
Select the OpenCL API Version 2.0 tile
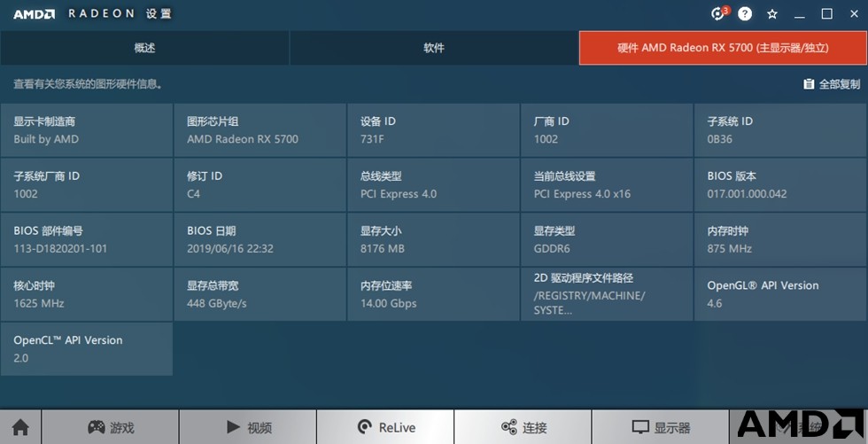point(87,349)
